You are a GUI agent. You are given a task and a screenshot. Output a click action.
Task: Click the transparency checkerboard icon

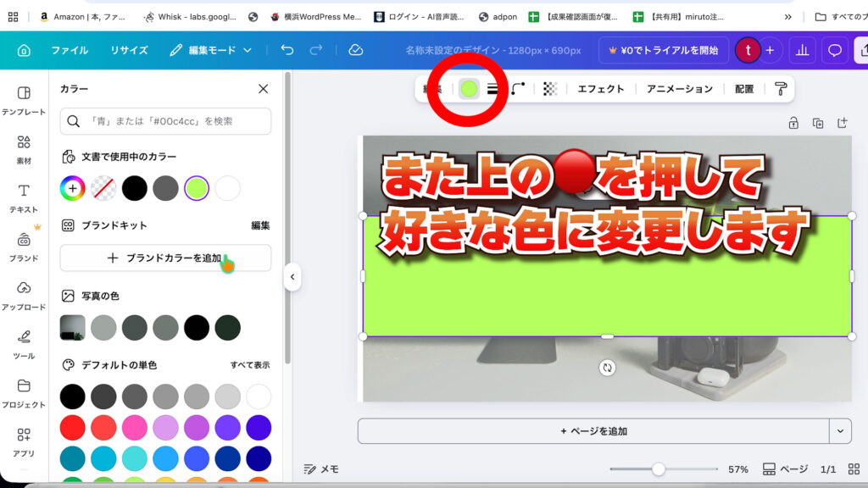pos(550,89)
